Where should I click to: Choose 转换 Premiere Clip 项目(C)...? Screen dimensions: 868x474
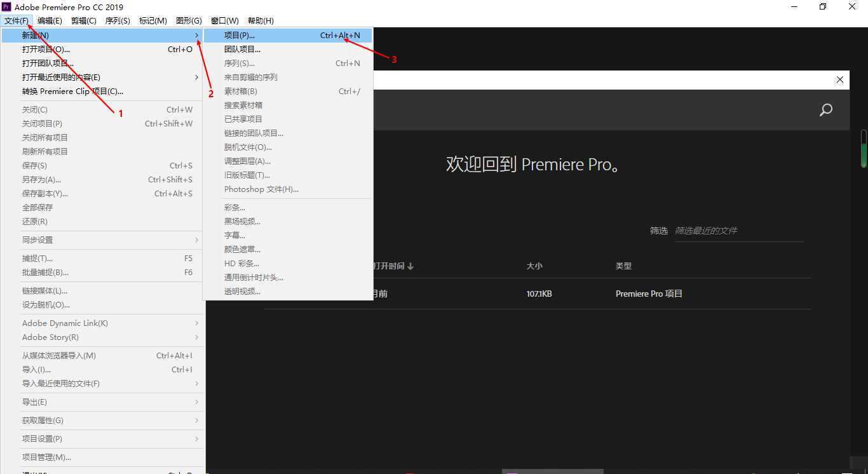coord(102,91)
